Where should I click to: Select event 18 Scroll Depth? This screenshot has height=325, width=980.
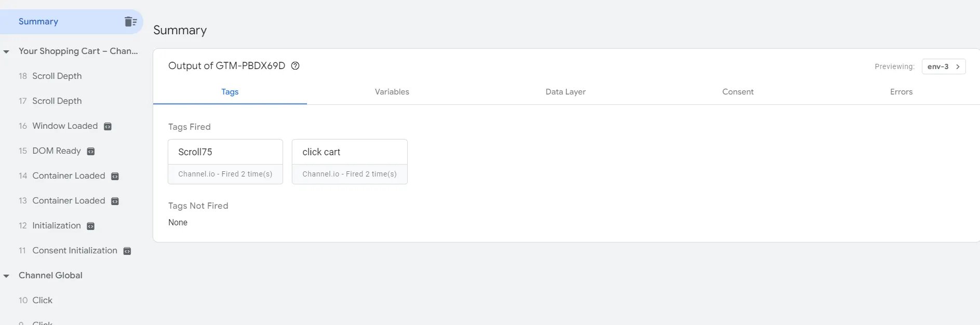(57, 76)
